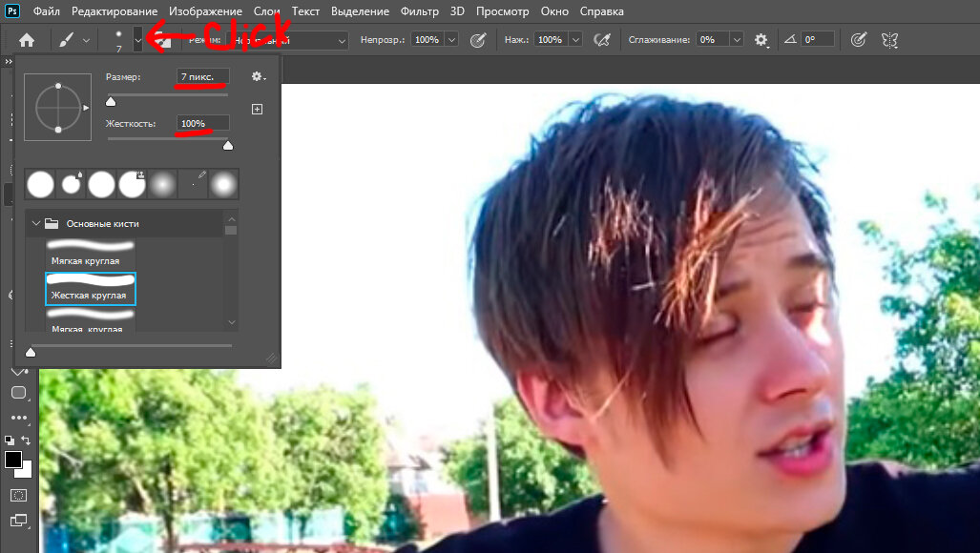Open Выделение menu
The width and height of the screenshot is (980, 553).
click(360, 11)
